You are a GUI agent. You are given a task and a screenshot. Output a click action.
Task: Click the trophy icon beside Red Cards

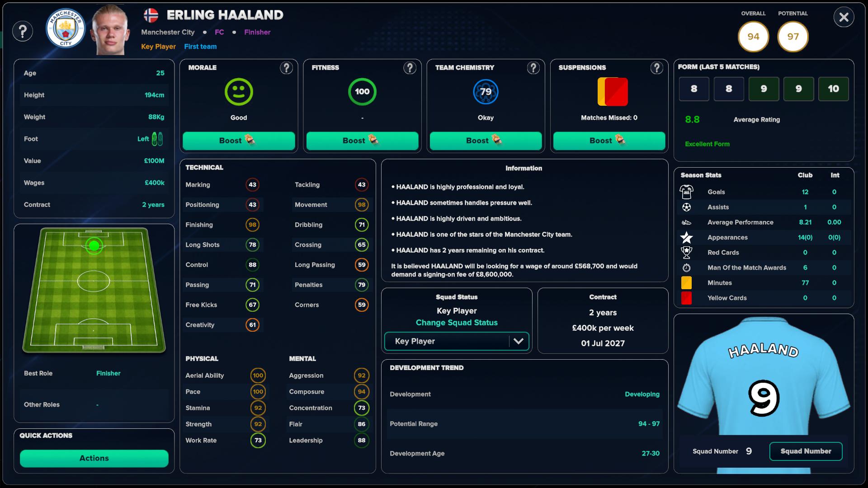pyautogui.click(x=686, y=252)
